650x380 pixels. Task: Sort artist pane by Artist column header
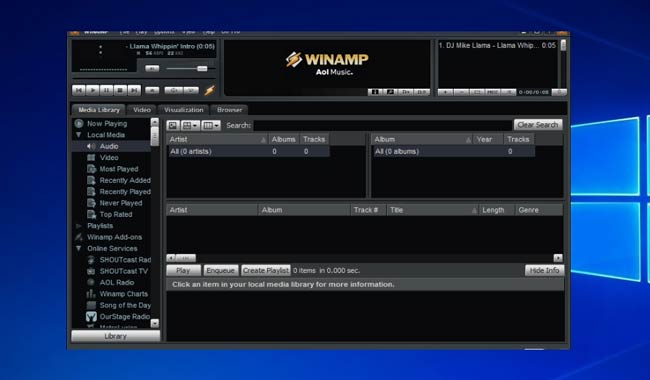(217, 139)
